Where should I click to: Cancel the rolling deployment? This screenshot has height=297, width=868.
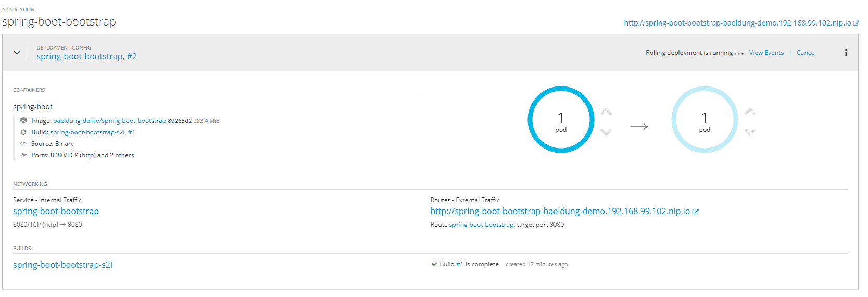806,53
